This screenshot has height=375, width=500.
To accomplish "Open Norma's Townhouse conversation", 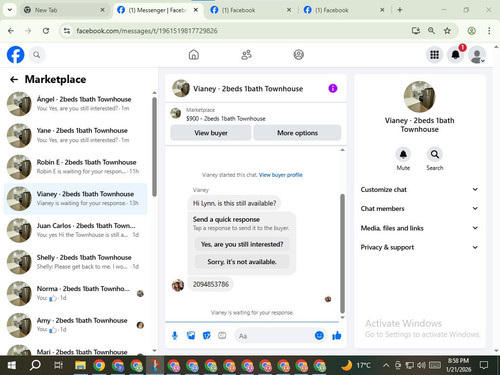I will coord(76,294).
